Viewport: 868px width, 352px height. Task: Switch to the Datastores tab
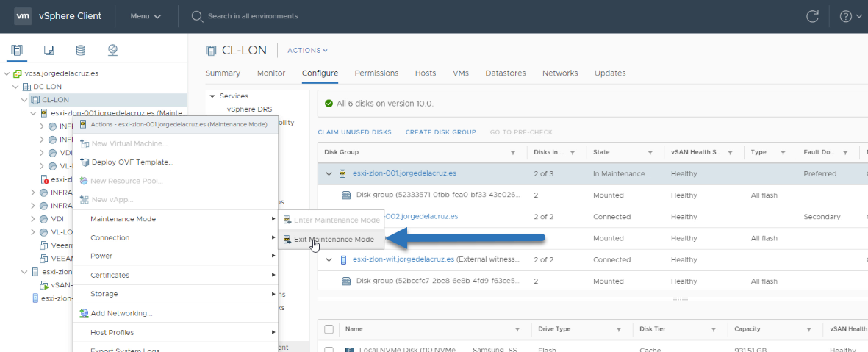[506, 73]
